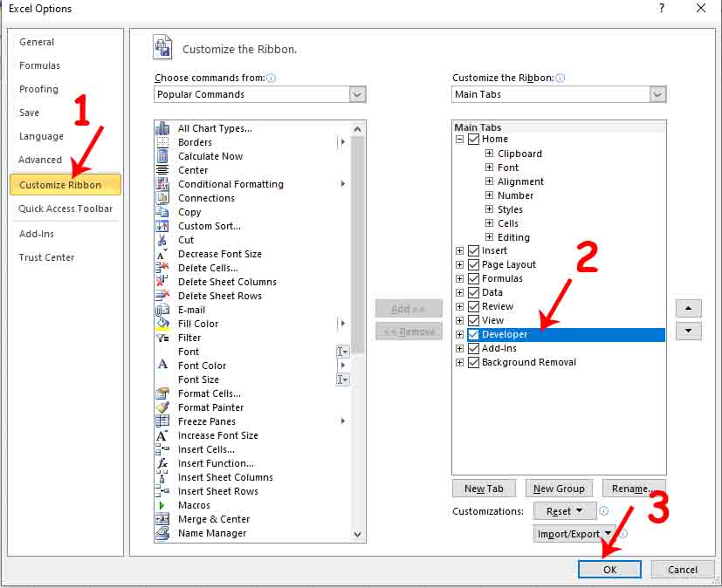The height and width of the screenshot is (588, 722).
Task: Click the Custom Sort icon
Action: [x=162, y=226]
